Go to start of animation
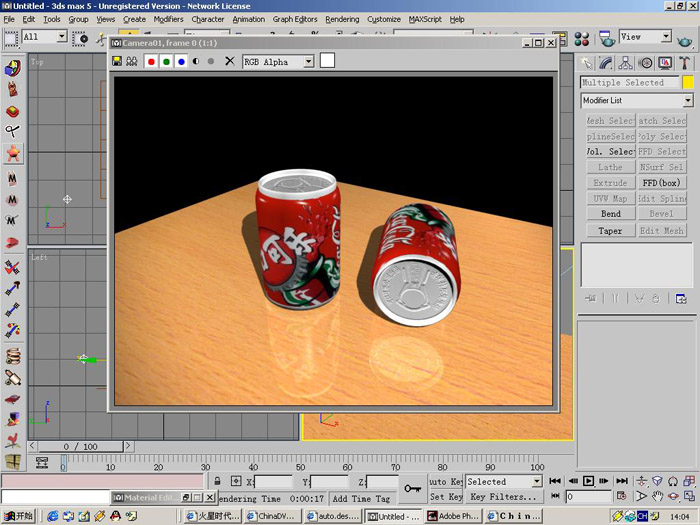This screenshot has width=700, height=525. coord(555,481)
